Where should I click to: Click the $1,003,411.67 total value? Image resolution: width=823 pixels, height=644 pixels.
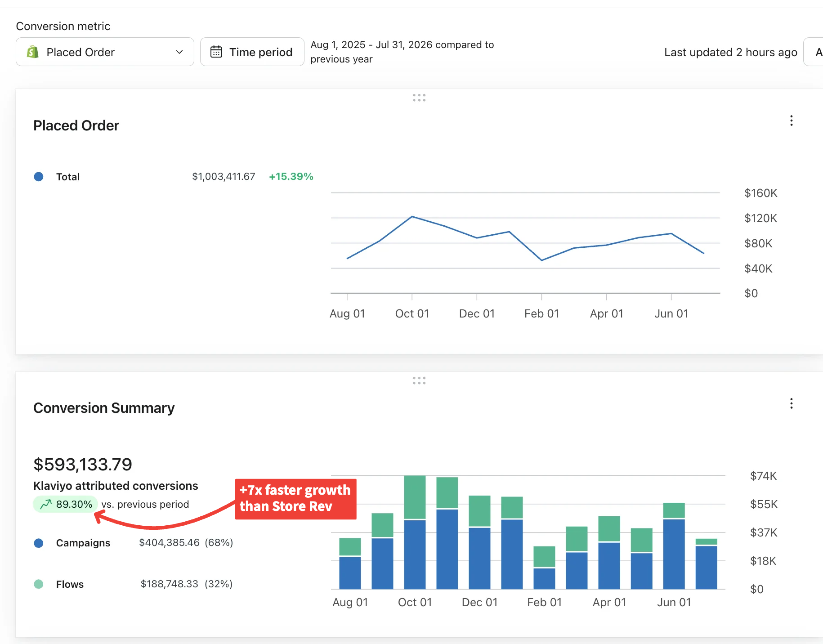point(224,176)
